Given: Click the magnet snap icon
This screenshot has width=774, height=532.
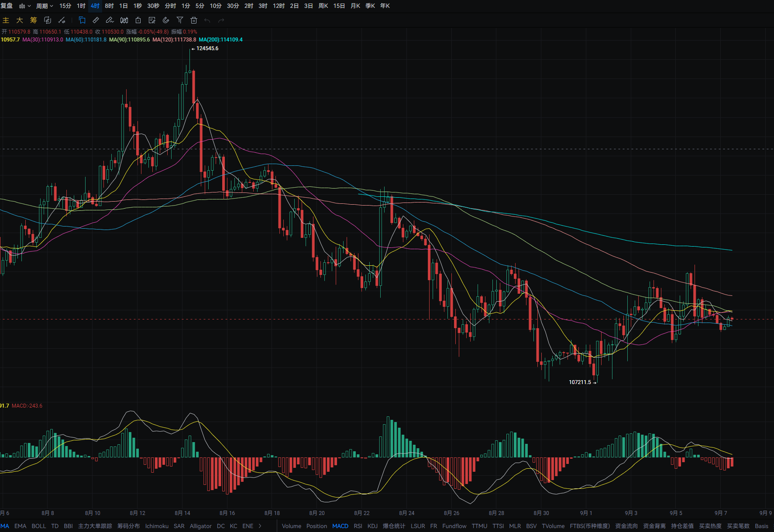Looking at the screenshot, I should point(166,20).
